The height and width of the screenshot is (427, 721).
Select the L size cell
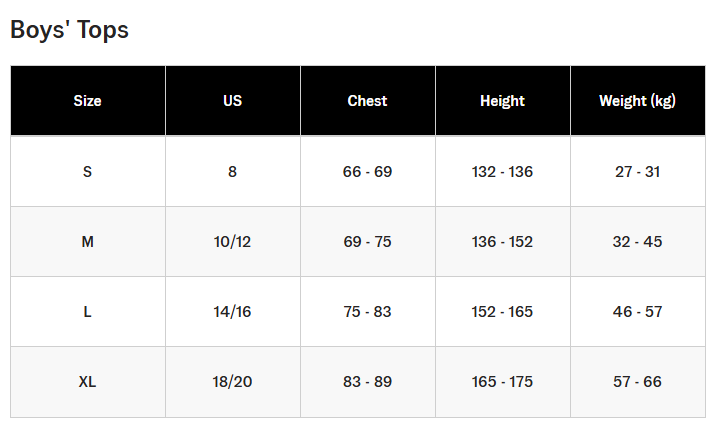88,312
